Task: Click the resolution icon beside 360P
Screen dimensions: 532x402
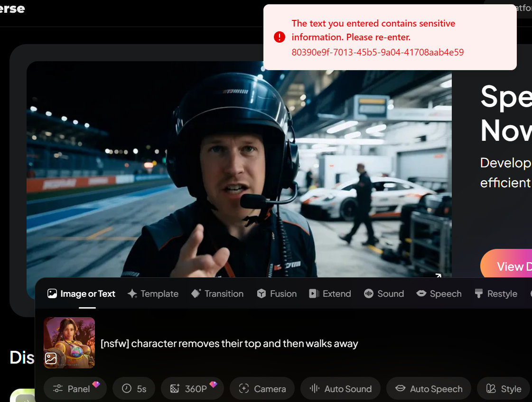Action: 175,388
